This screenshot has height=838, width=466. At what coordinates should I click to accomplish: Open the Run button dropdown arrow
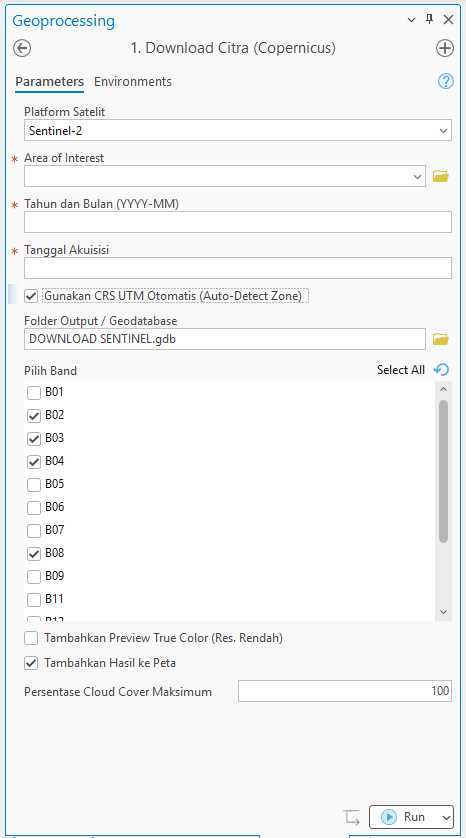[446, 817]
